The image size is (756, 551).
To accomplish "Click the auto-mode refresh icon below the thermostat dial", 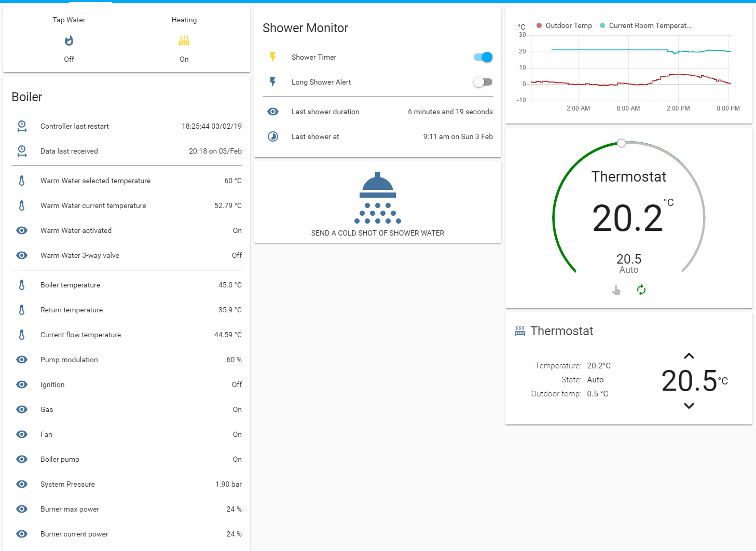I will tap(641, 290).
